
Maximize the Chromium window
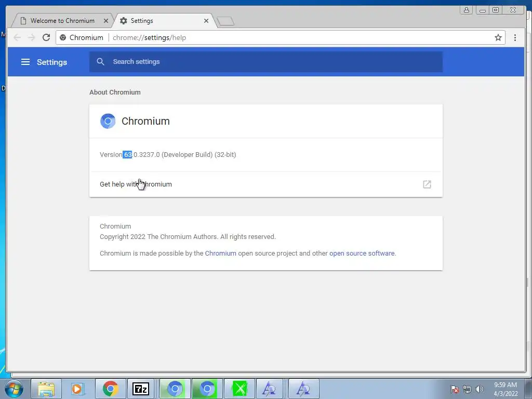(496, 10)
